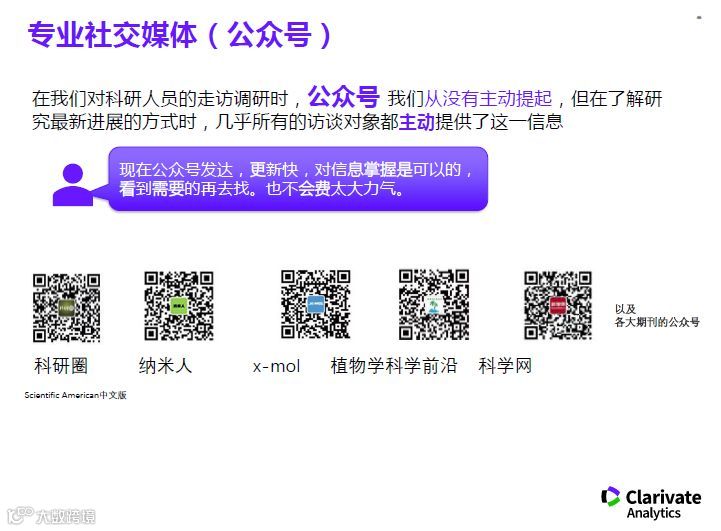Click the large purple 公众号 word in paragraph
The height and width of the screenshot is (531, 721).
click(343, 97)
